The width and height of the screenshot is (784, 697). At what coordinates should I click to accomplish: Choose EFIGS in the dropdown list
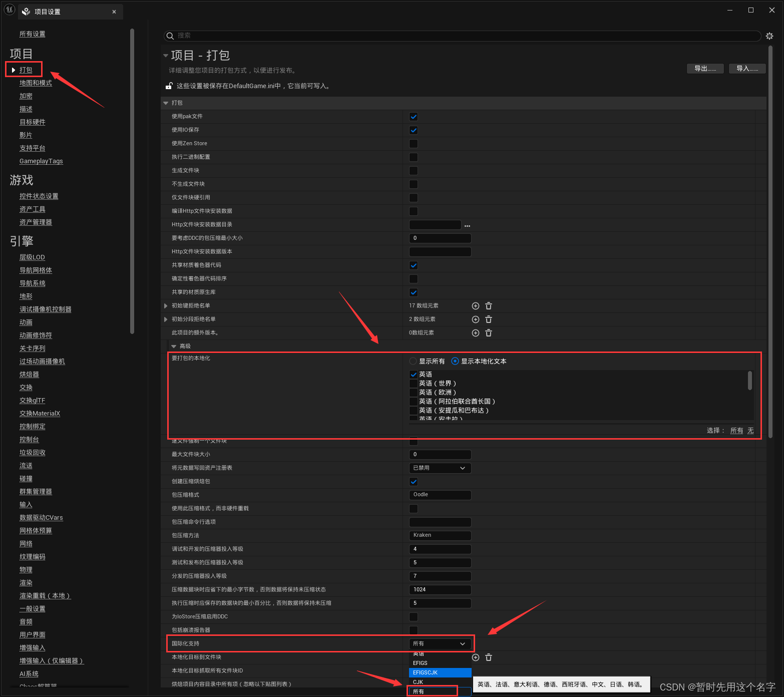coord(440,663)
